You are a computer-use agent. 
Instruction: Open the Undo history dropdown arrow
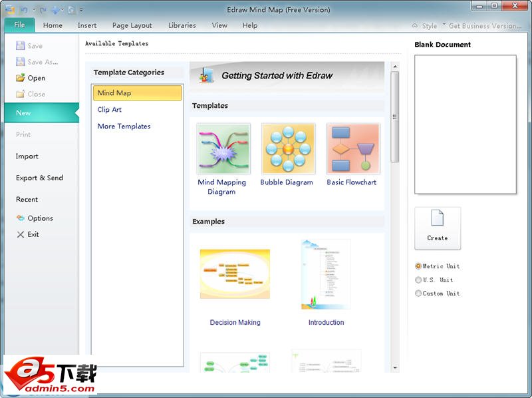click(x=33, y=9)
